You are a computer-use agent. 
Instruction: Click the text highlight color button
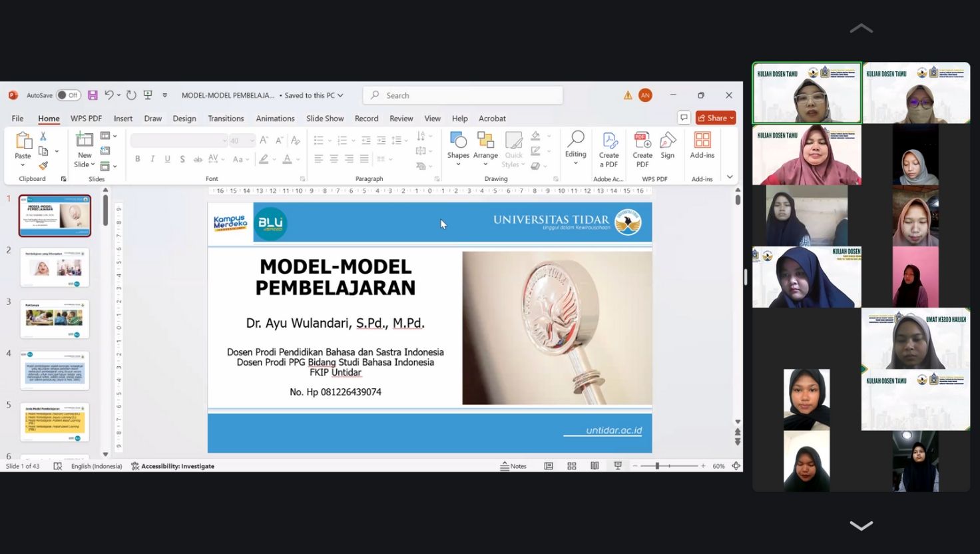[x=264, y=159]
